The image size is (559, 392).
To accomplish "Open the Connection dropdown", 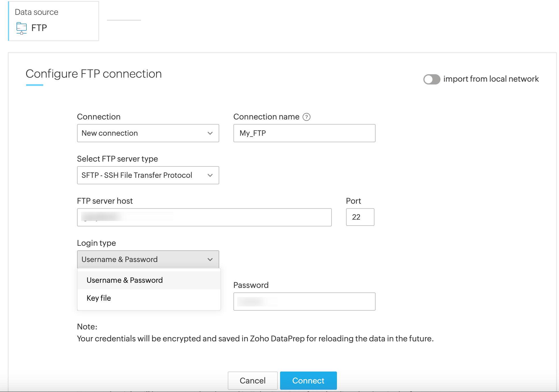I will (148, 133).
